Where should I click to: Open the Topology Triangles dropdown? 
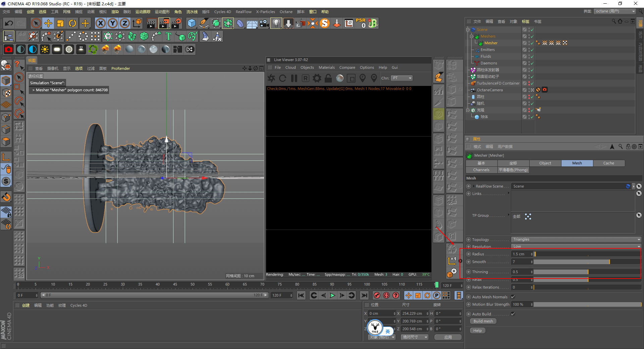[576, 240]
